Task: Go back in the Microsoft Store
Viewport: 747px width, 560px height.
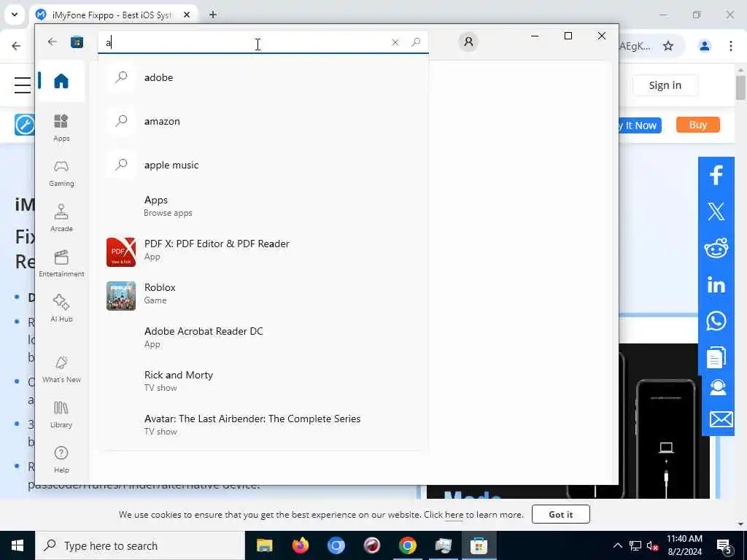Action: [x=53, y=42]
